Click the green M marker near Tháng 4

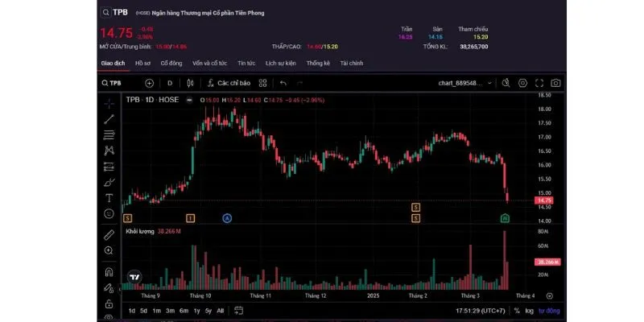point(506,218)
